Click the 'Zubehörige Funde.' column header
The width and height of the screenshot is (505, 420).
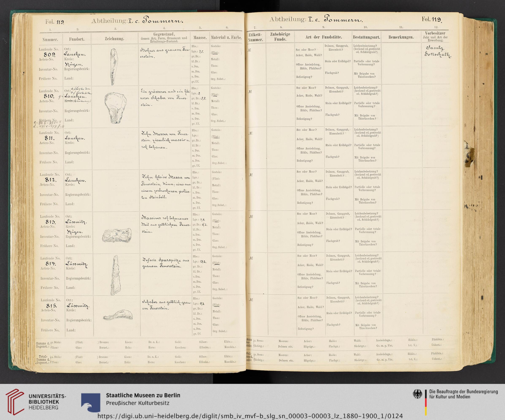click(280, 36)
